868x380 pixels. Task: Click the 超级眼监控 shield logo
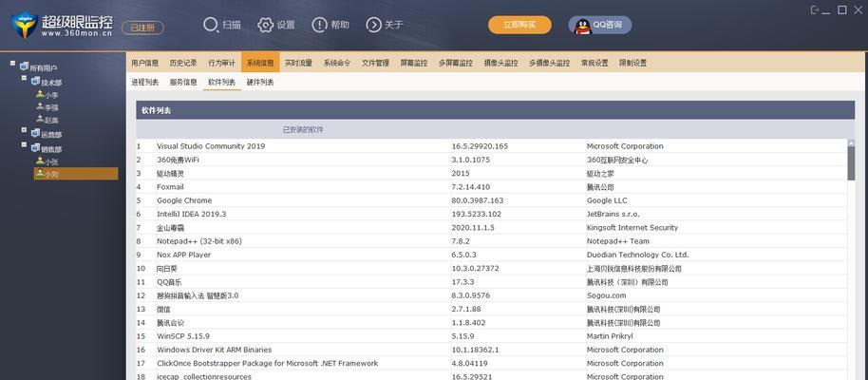click(25, 25)
